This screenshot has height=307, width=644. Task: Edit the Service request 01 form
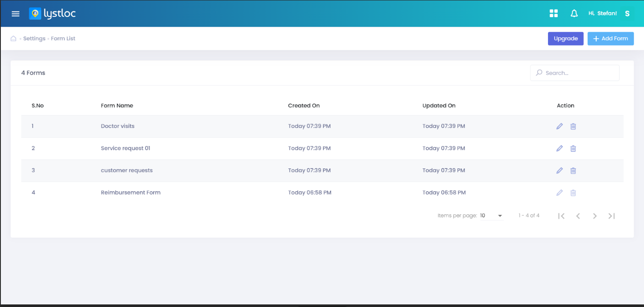[559, 148]
